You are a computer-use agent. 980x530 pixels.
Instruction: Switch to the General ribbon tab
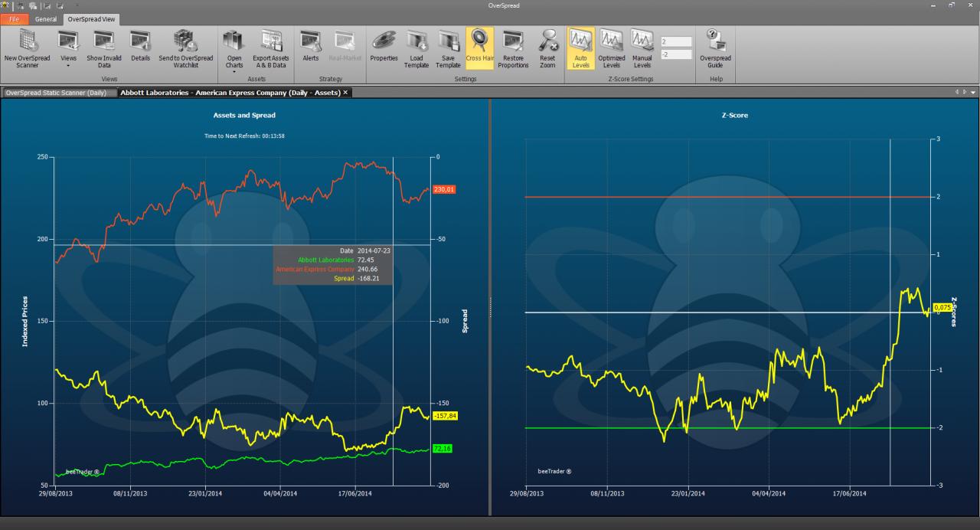coord(45,19)
